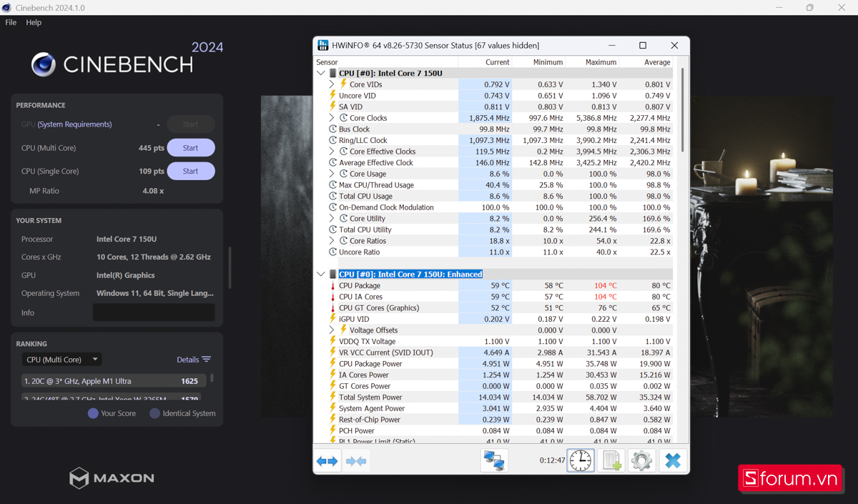Expand the Core Ratios row

coord(332,240)
